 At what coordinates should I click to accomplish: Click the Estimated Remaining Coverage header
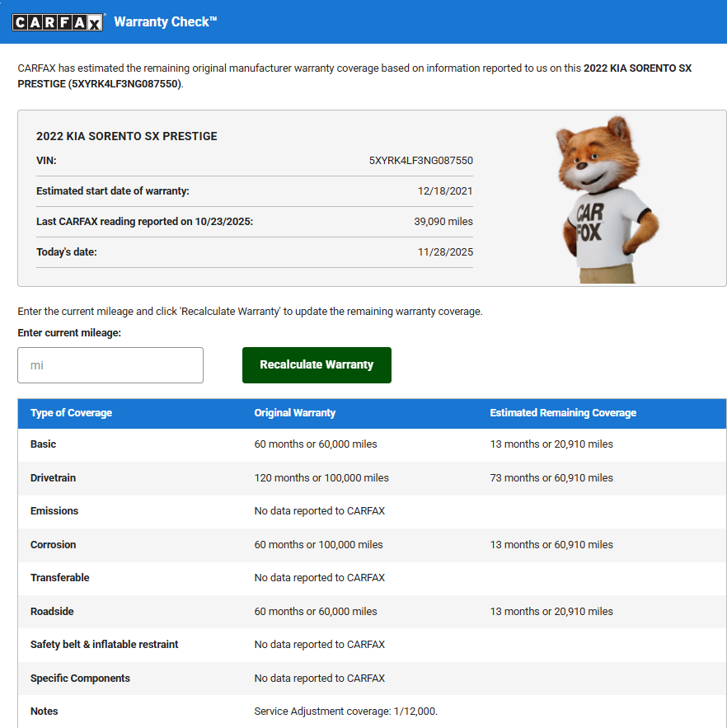[x=563, y=413]
